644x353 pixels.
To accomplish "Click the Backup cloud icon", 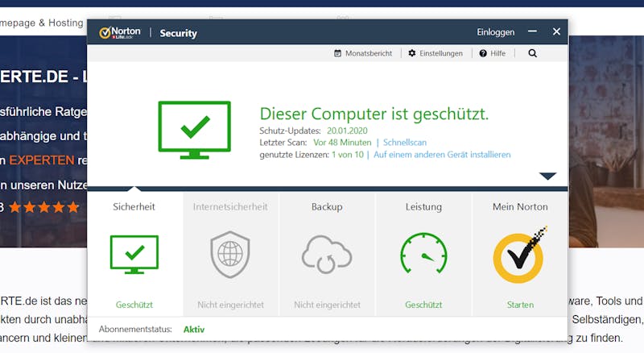I will pyautogui.click(x=327, y=254).
